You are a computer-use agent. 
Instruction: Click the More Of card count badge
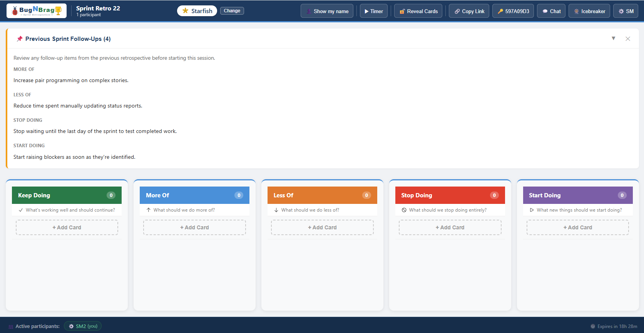[x=239, y=195]
